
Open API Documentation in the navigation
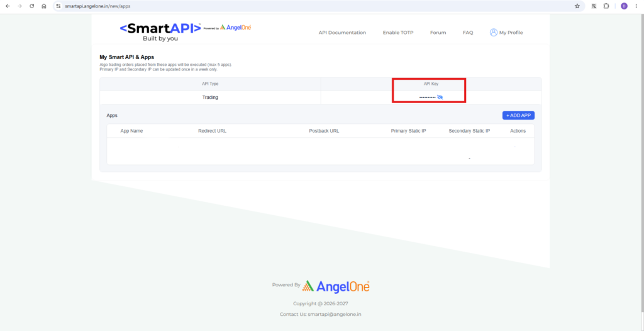click(342, 33)
